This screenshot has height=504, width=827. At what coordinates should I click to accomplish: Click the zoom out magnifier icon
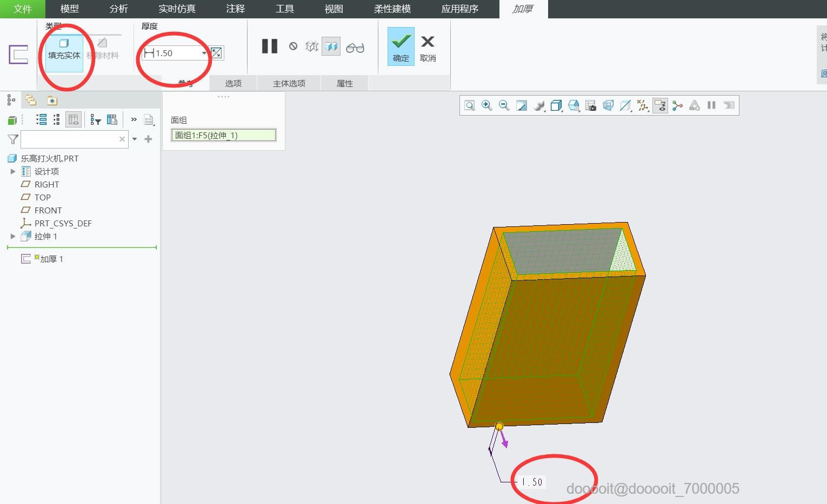tap(504, 105)
